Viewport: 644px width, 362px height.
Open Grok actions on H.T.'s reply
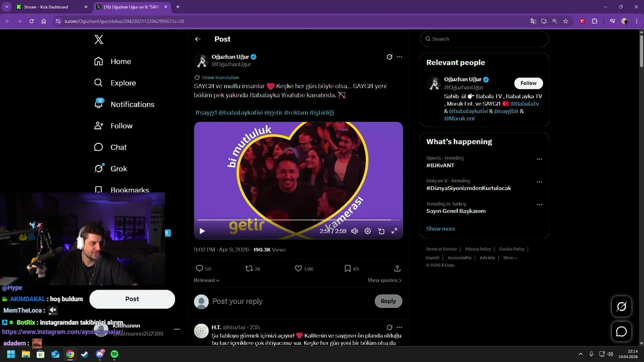[389, 327]
